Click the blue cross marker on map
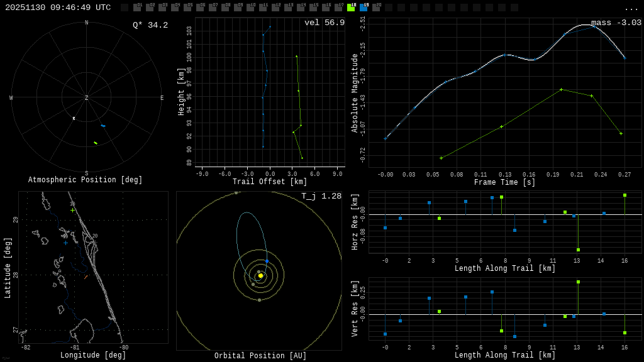 click(x=65, y=243)
